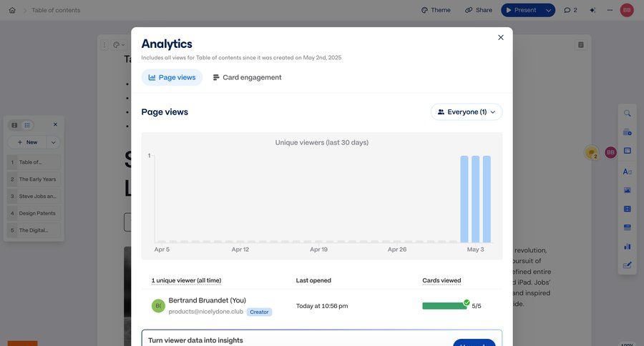The image size is (644, 346).
Task: Select card 4 Design Patents
Action: [x=34, y=214]
